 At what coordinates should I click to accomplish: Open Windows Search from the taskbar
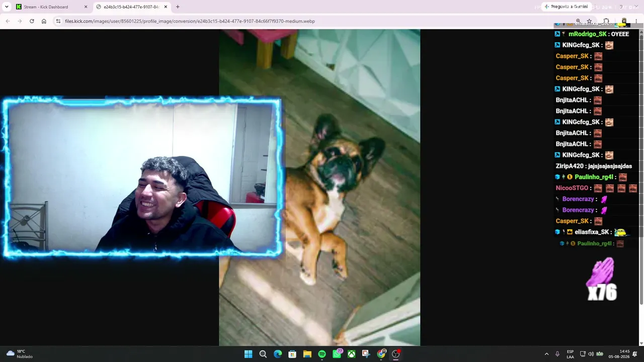(263, 354)
